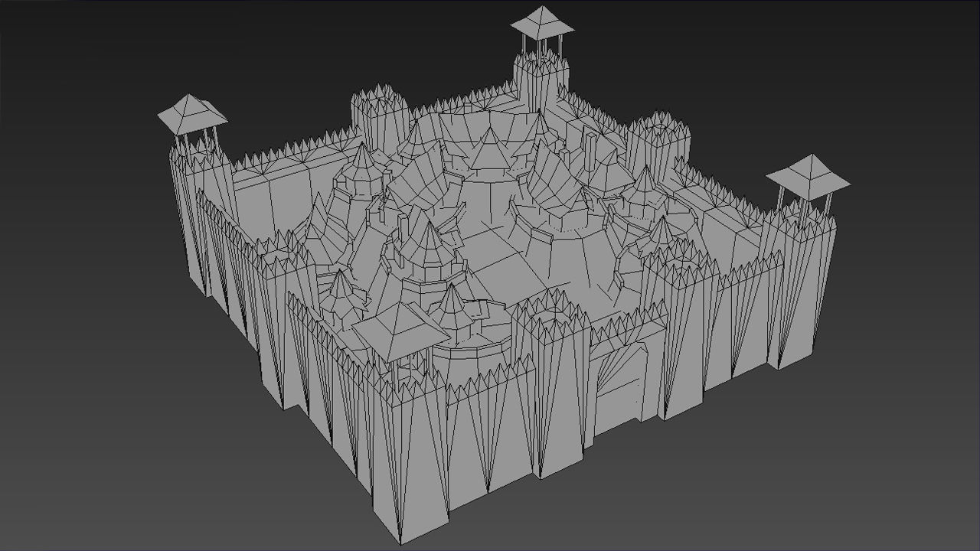The height and width of the screenshot is (551, 980).
Task: Select the left corner watchtower roof
Action: (x=192, y=114)
